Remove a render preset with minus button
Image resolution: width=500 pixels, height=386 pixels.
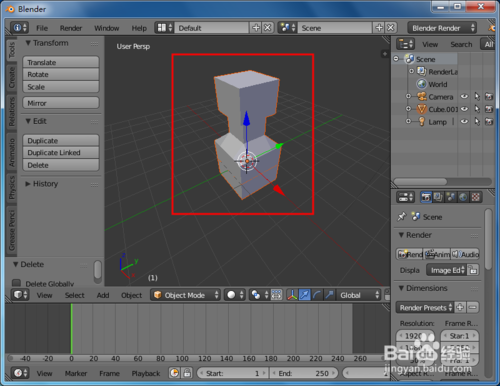click(x=472, y=307)
